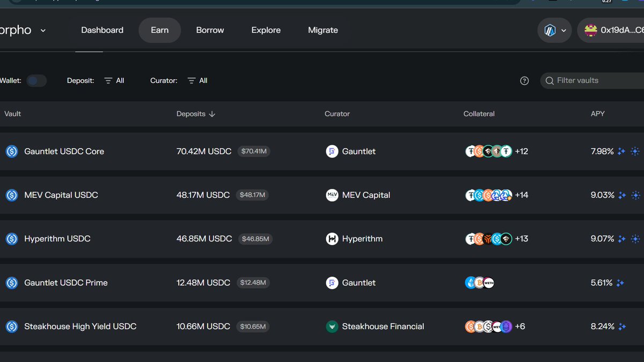Select the Earn tab

point(159,30)
